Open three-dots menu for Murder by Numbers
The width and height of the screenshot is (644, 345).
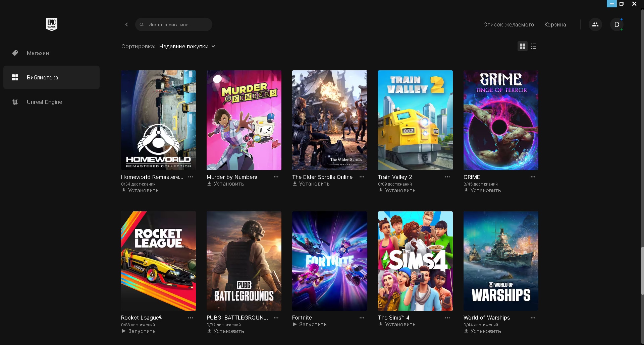276,177
